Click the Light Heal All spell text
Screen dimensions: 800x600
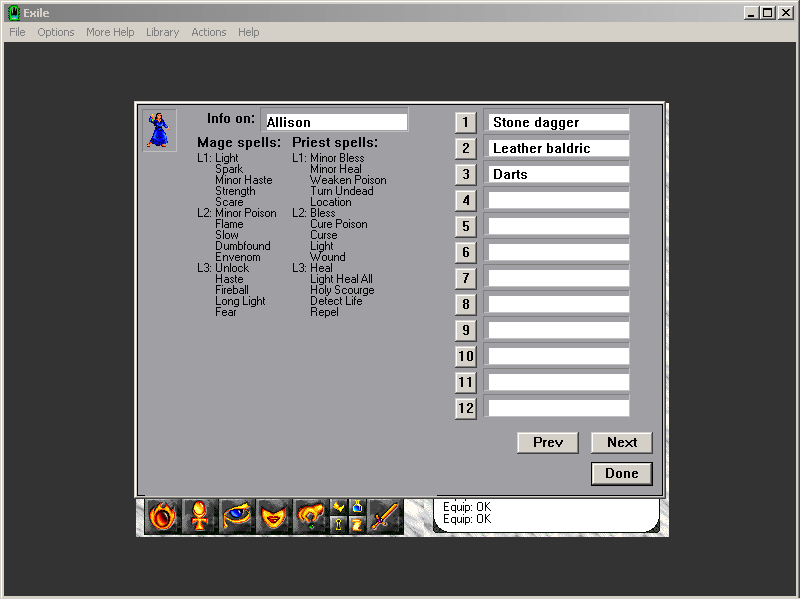341,279
